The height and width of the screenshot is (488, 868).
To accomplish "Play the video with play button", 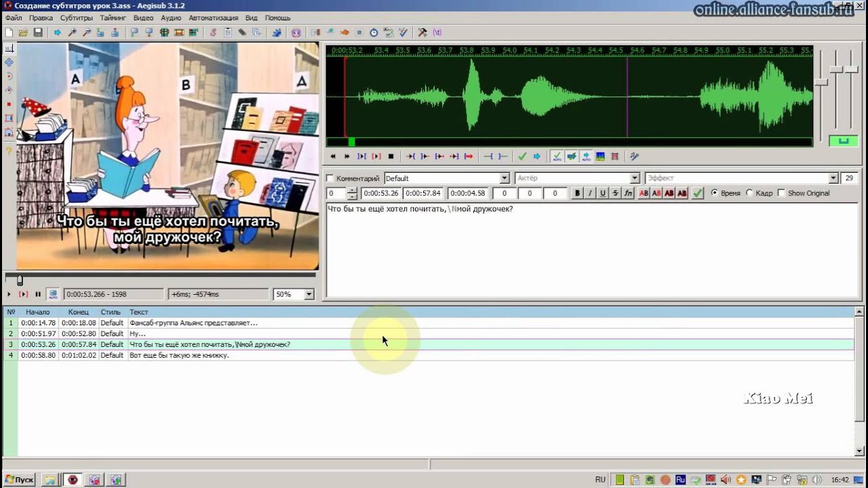I will (x=9, y=294).
